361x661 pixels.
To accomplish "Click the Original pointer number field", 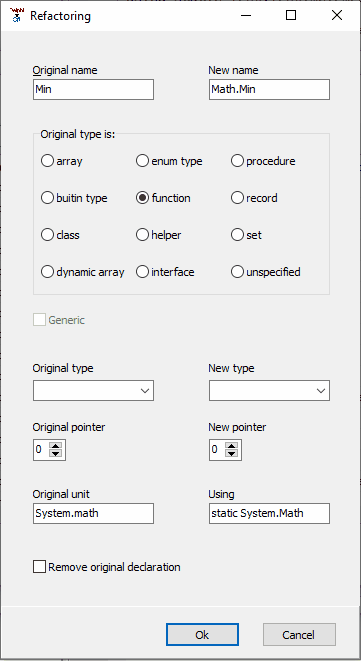I will (x=41, y=450).
